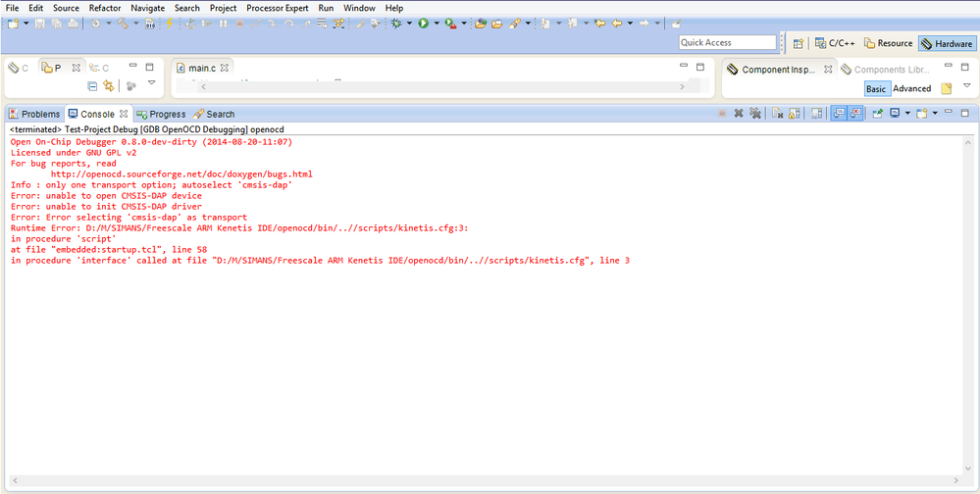Open dropdown arrow next to Run play button

(x=437, y=24)
